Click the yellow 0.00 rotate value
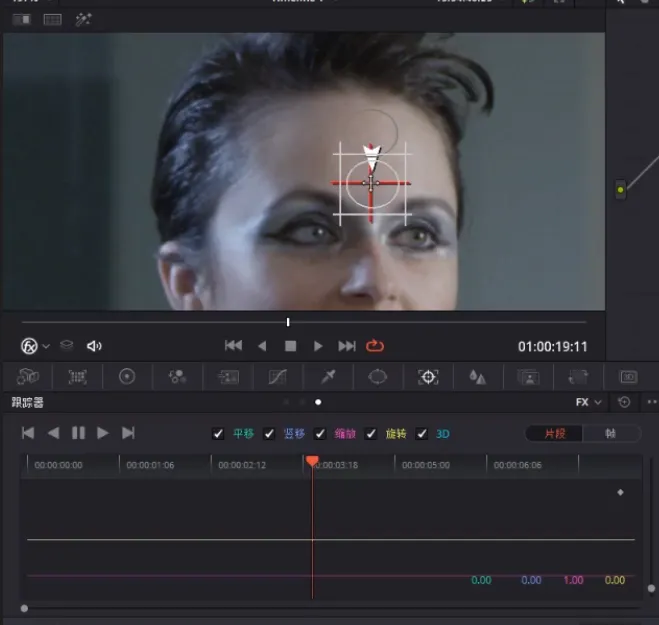Image resolution: width=659 pixels, height=625 pixels. pyautogui.click(x=615, y=580)
